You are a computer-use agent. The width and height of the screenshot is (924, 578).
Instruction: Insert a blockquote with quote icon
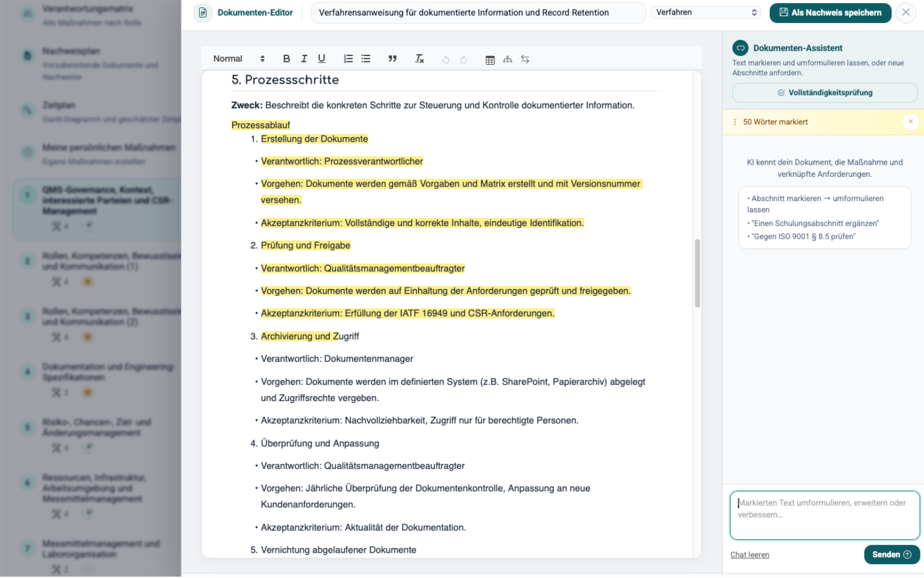coord(393,58)
